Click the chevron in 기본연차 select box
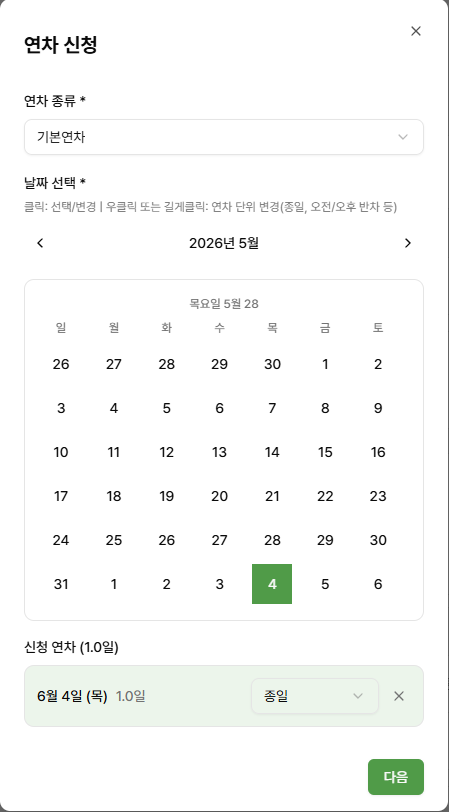This screenshot has height=812, width=449. (x=402, y=137)
